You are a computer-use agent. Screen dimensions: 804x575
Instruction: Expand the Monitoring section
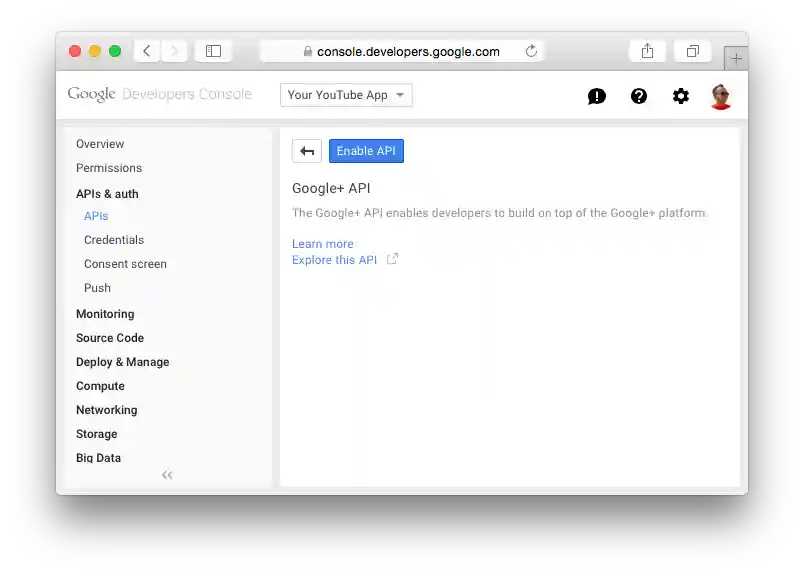[105, 314]
